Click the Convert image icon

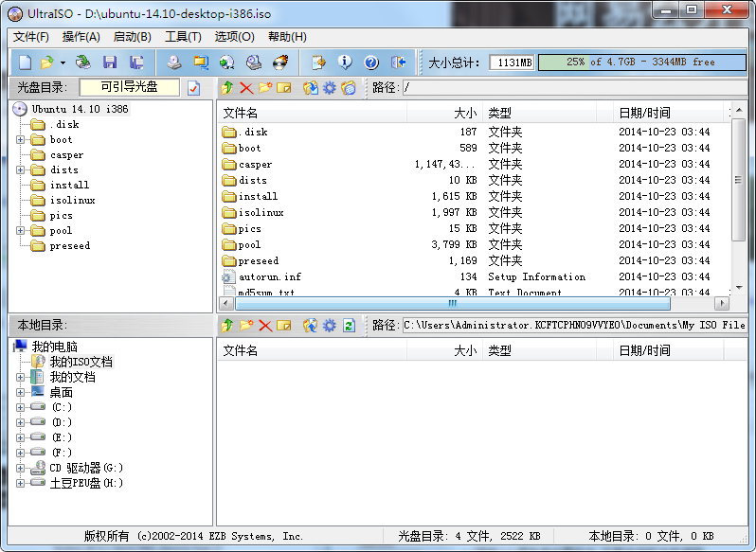tap(226, 62)
